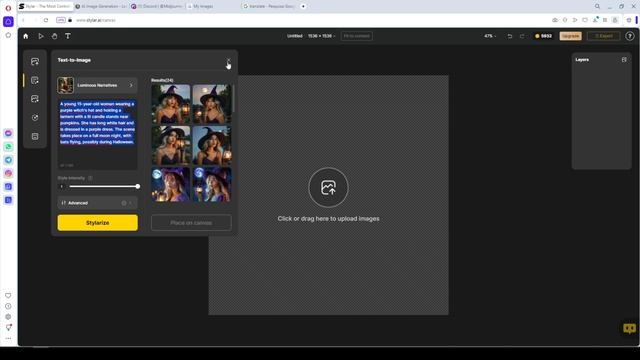Switch to the Discord Midjourney tab
The height and width of the screenshot is (360, 640).
pyautogui.click(x=157, y=6)
